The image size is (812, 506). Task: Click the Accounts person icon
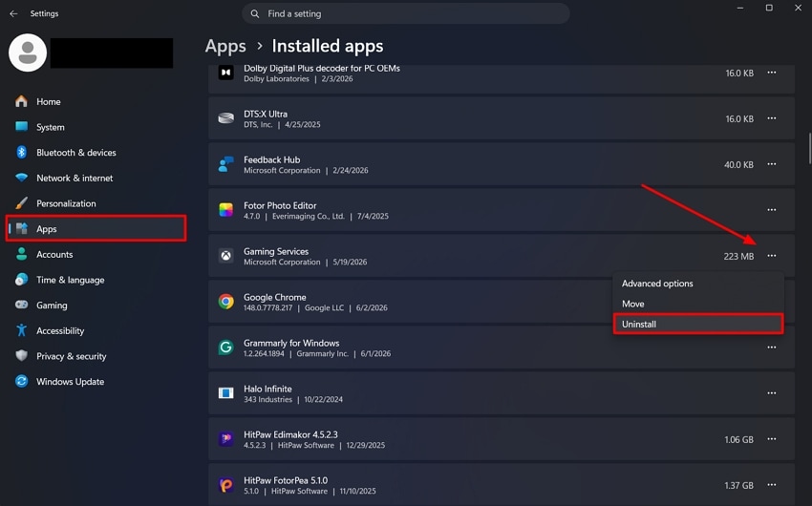click(21, 254)
